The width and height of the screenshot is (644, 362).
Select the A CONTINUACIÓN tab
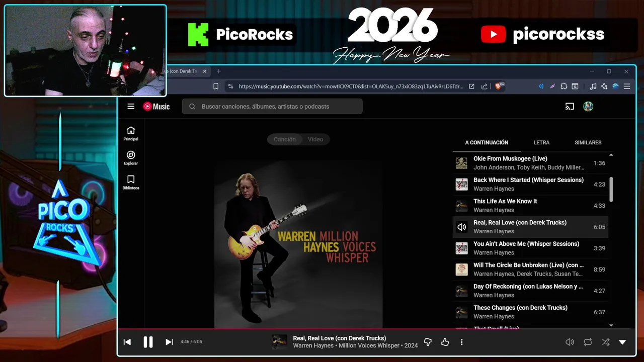(x=487, y=143)
